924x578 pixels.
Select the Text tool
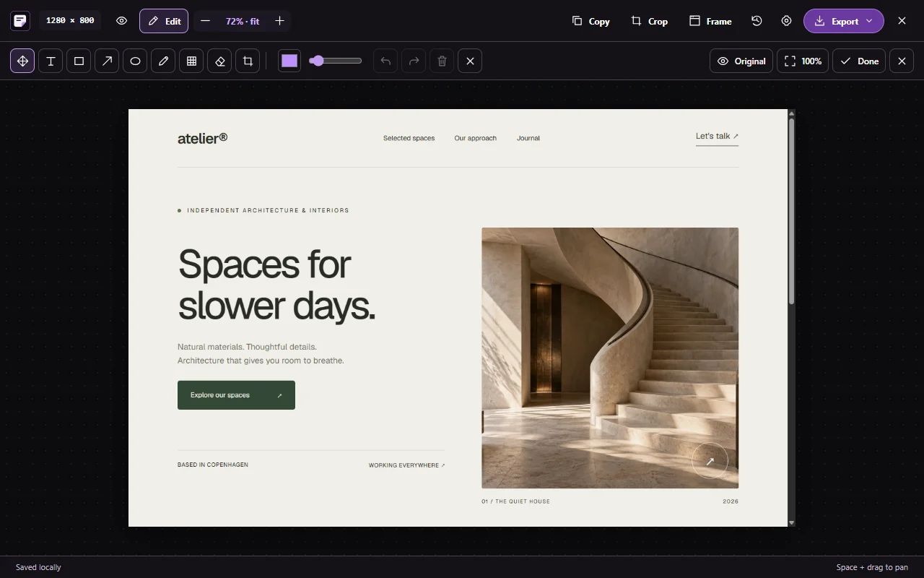[x=51, y=61]
